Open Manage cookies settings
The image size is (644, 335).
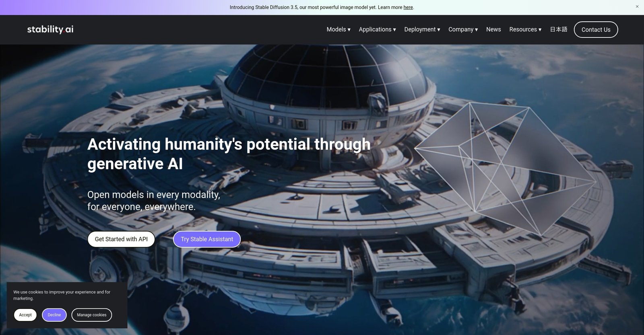point(92,315)
